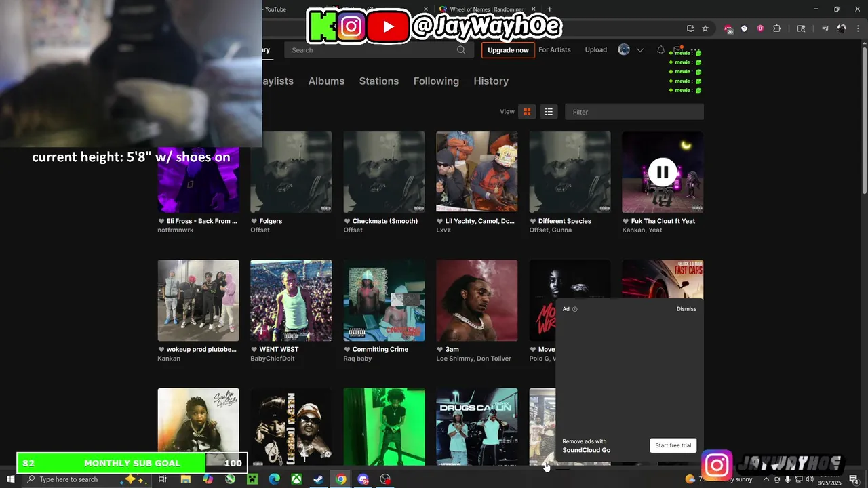This screenshot has height=488, width=868.
Task: Bookmark this page with the star icon
Action: 705,28
